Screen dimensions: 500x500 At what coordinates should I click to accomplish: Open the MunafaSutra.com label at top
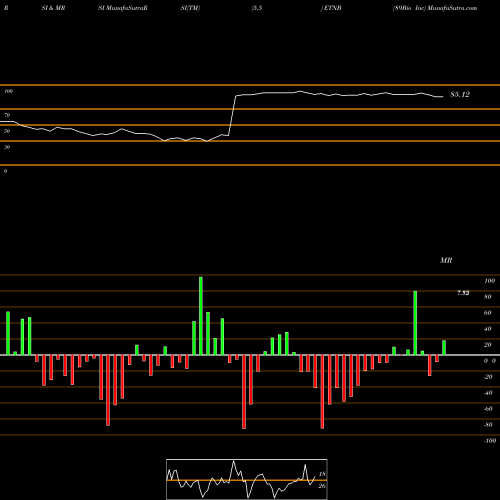tap(452, 8)
